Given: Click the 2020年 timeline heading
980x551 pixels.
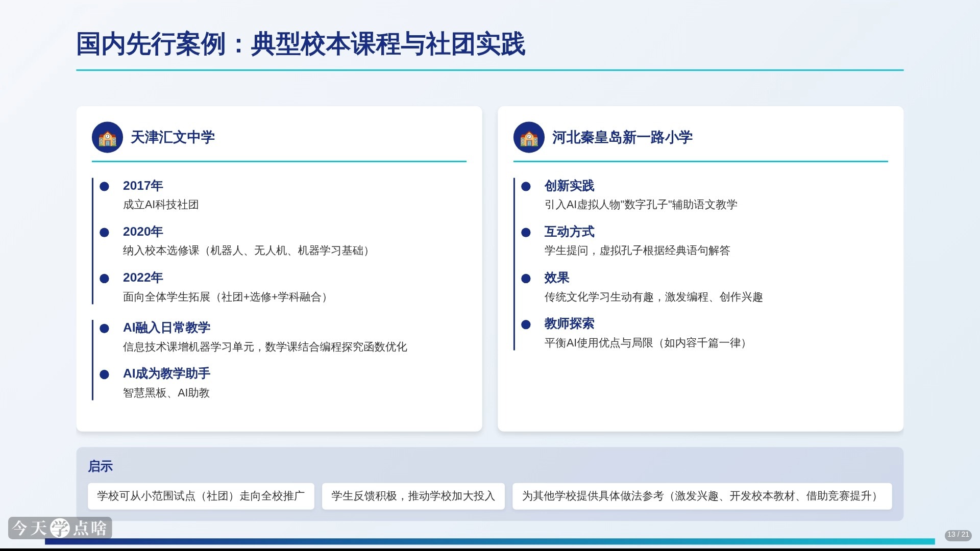Looking at the screenshot, I should (x=143, y=232).
